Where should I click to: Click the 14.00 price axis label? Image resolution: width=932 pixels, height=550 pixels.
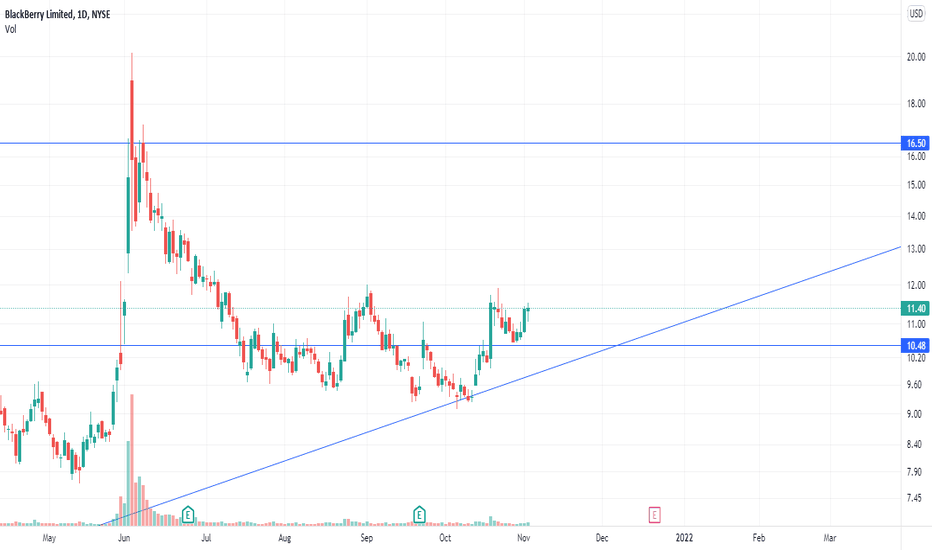[x=916, y=216]
